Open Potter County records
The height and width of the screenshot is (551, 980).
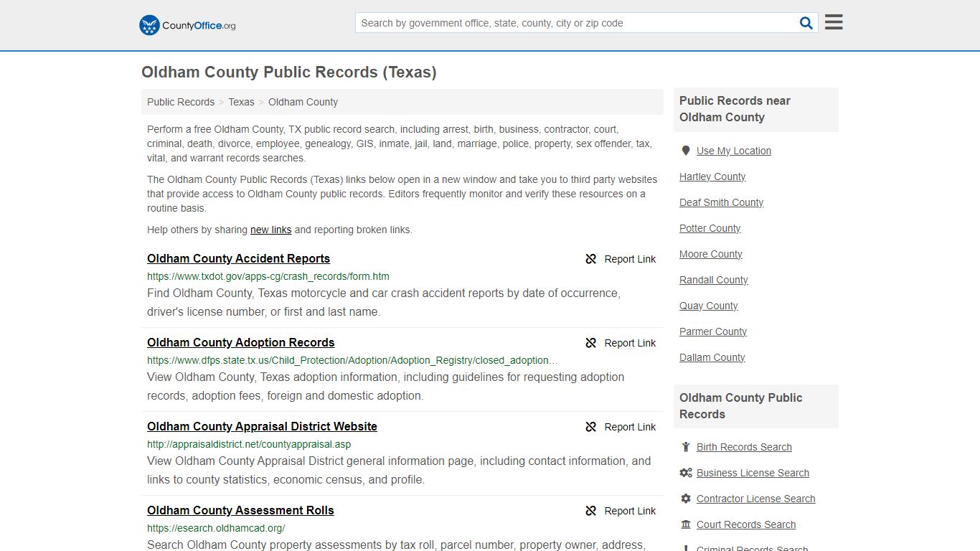coord(710,228)
